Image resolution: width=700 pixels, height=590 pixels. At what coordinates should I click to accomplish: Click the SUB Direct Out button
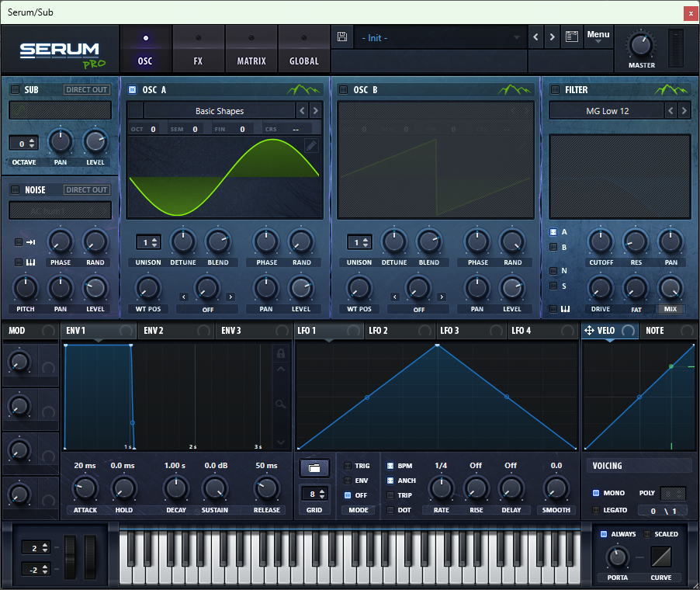87,90
